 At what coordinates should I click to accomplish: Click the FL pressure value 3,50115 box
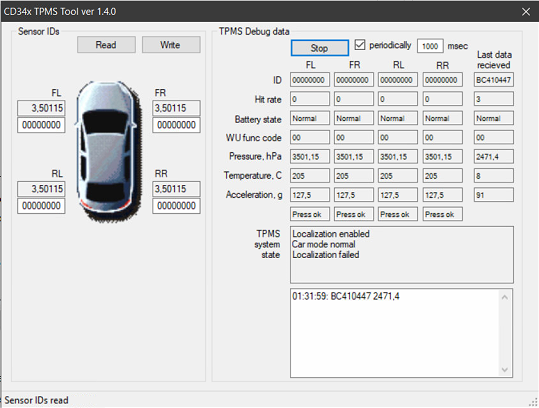coord(41,108)
